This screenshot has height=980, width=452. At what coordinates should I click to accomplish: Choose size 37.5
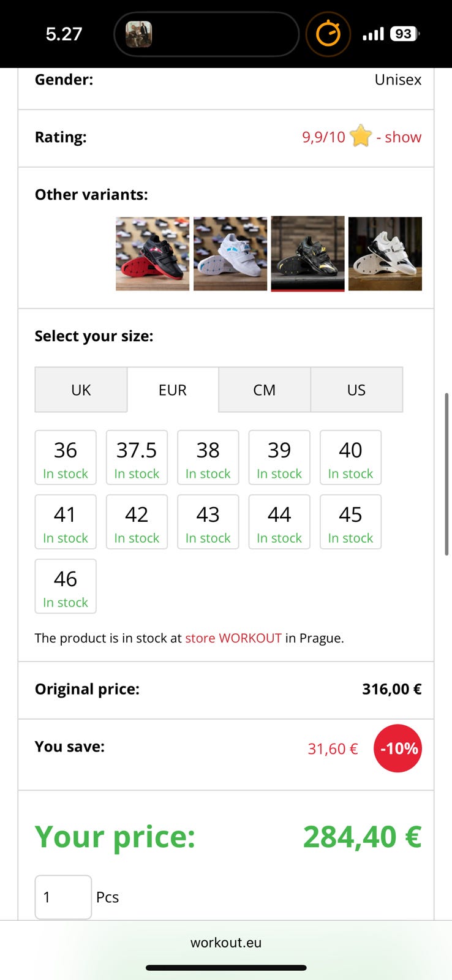[x=137, y=458]
